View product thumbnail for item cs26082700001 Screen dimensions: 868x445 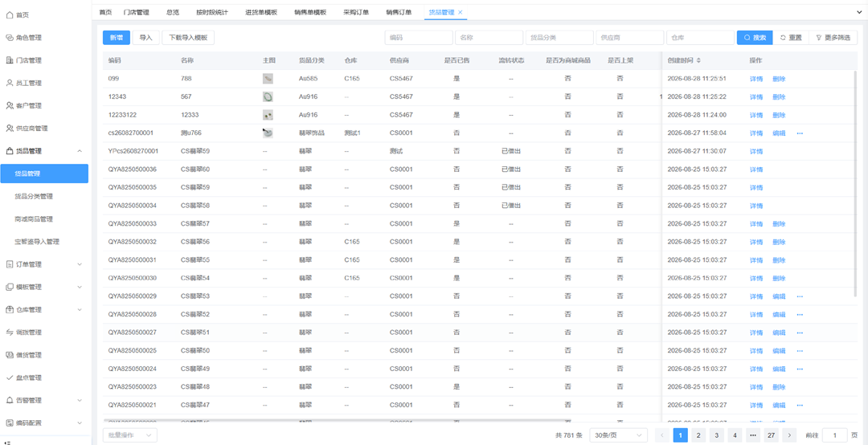tap(268, 133)
